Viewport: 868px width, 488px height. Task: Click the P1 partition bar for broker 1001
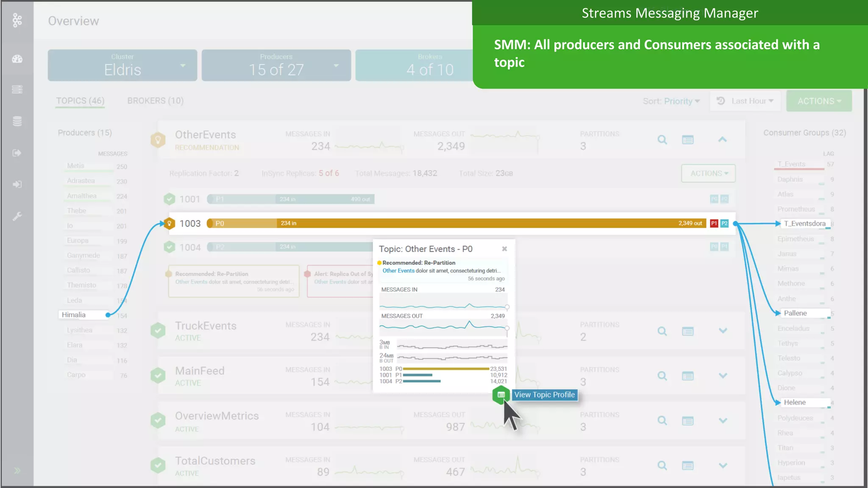pos(291,199)
